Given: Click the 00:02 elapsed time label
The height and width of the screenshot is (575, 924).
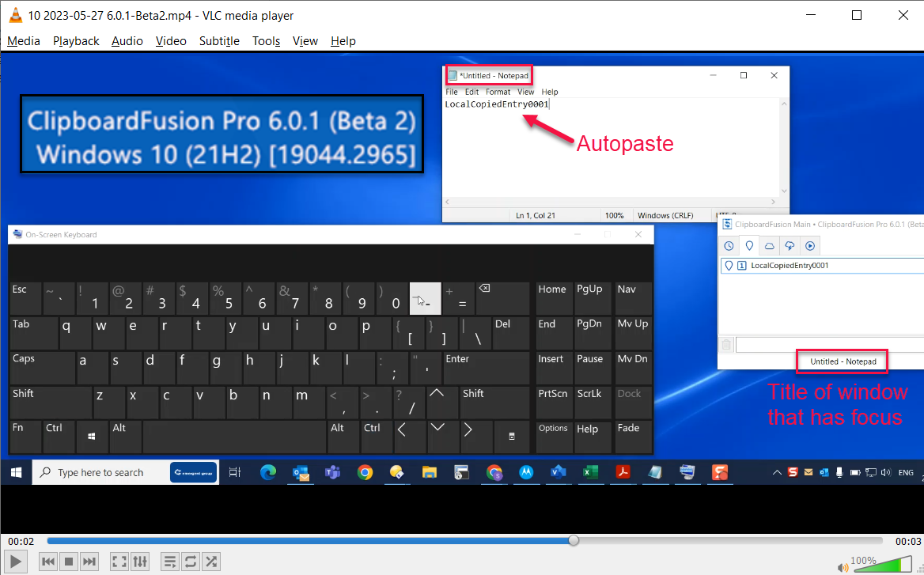Looking at the screenshot, I should click(21, 541).
